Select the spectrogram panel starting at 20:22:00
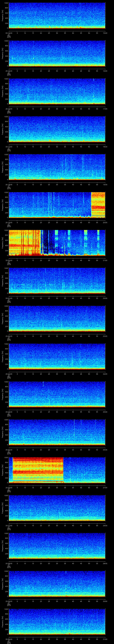This screenshot has width=114, height=644. point(57,318)
